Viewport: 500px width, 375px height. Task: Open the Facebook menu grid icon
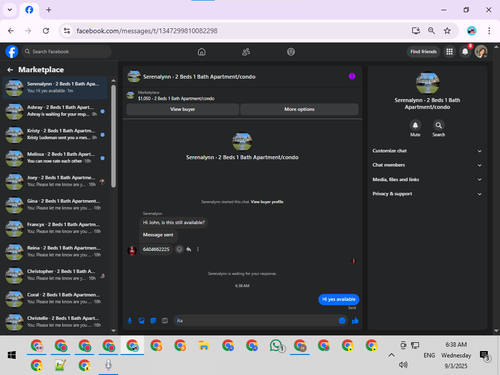(x=449, y=52)
